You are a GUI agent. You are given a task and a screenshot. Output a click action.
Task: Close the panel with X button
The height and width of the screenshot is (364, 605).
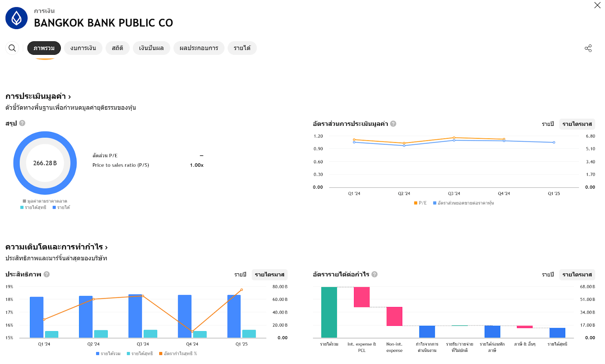coord(597,5)
